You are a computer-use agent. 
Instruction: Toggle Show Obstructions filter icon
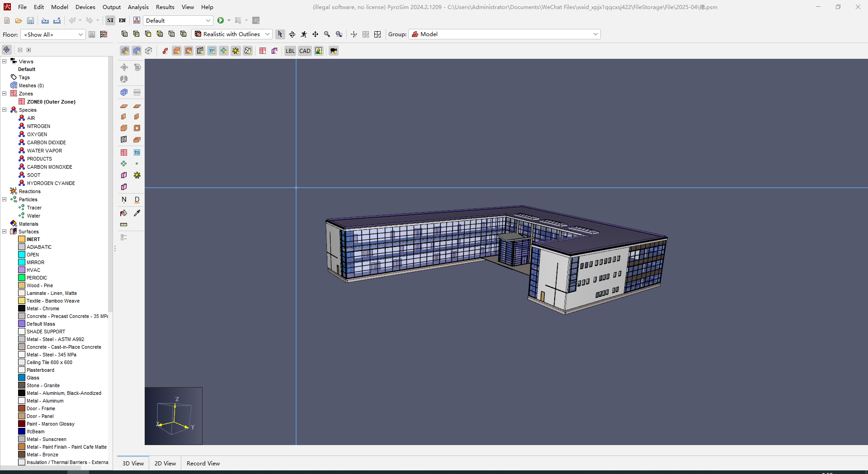[x=177, y=51]
